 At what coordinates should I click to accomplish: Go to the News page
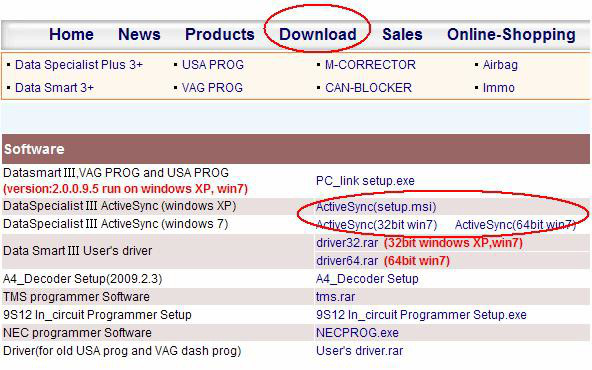pyautogui.click(x=139, y=35)
